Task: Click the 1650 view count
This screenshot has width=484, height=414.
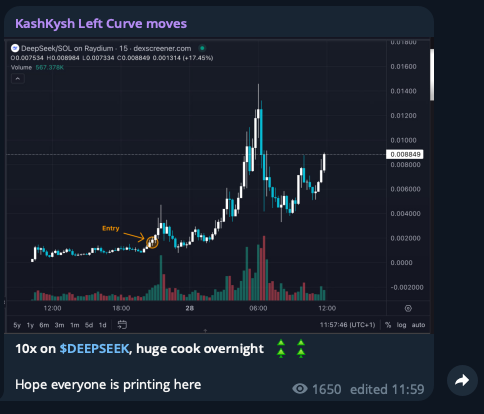Action: click(x=327, y=389)
